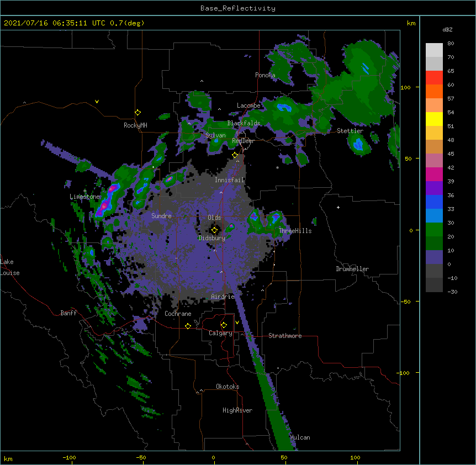Click the Strathmore label
The image size is (476, 465).
[x=285, y=336]
